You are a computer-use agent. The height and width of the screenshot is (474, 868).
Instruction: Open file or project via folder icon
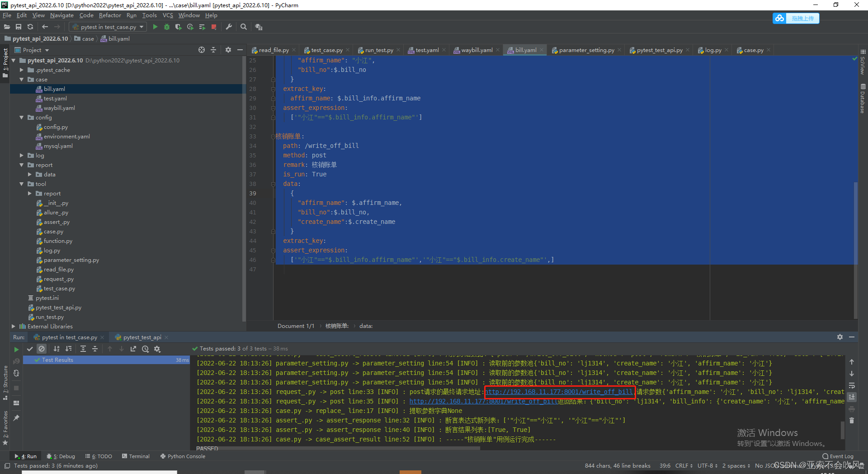[x=7, y=27]
